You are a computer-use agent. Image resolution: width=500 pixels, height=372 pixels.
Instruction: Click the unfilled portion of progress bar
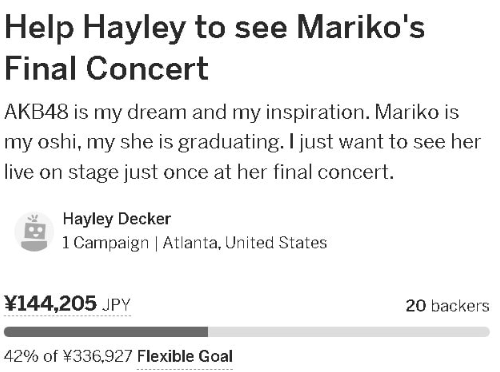coord(349,332)
